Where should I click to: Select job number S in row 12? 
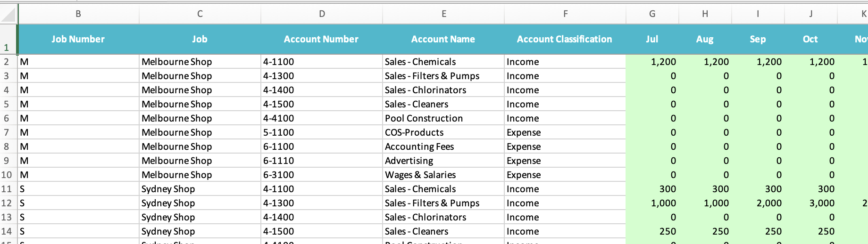click(x=78, y=203)
